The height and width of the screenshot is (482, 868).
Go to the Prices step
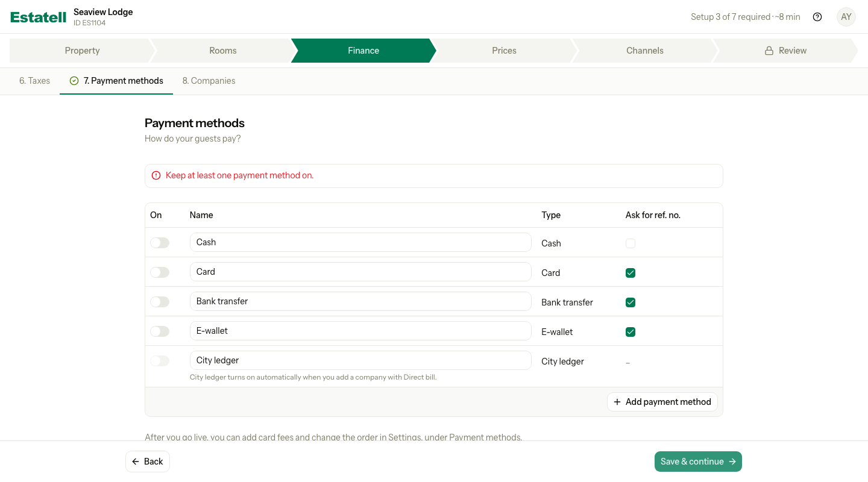point(504,51)
